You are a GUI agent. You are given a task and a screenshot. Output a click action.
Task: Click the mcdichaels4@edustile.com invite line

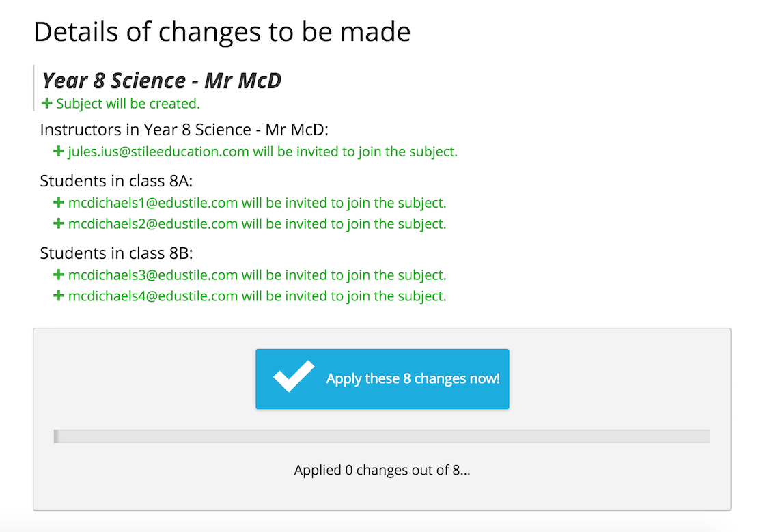coord(257,296)
